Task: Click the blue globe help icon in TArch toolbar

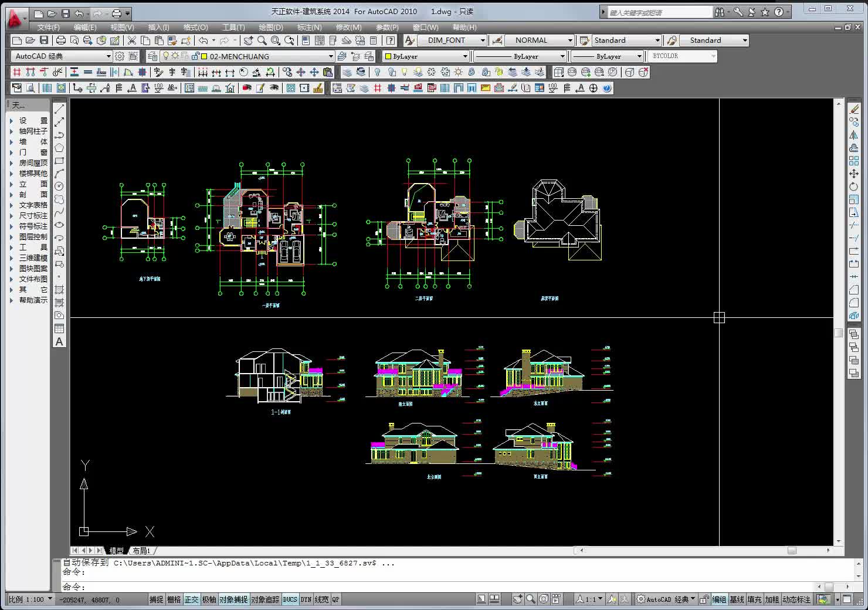Action: [607, 88]
